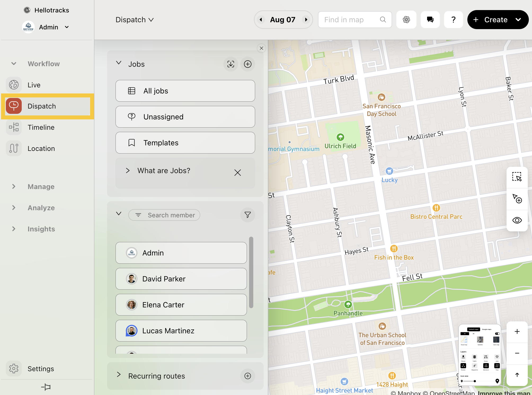Viewport: 532px width, 395px height.
Task: Open job Templates
Action: coord(185,143)
